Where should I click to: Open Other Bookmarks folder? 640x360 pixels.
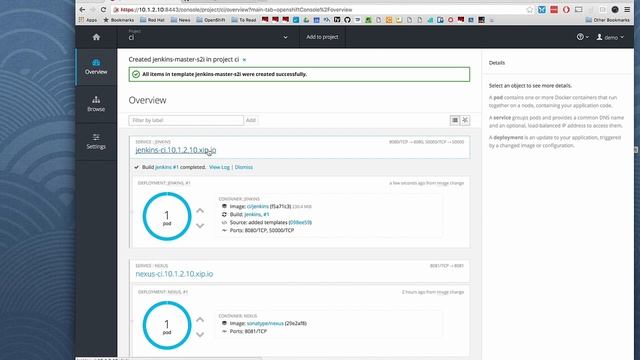coord(607,20)
